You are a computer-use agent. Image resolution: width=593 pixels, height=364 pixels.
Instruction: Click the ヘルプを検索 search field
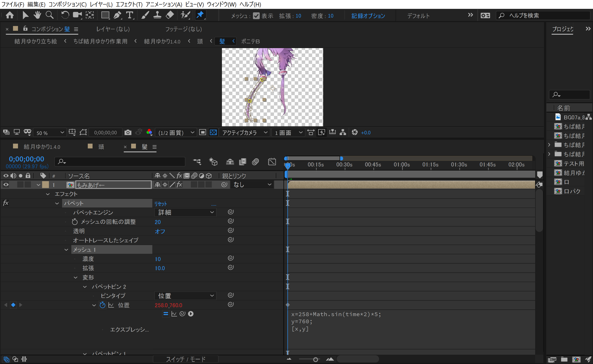click(x=543, y=16)
